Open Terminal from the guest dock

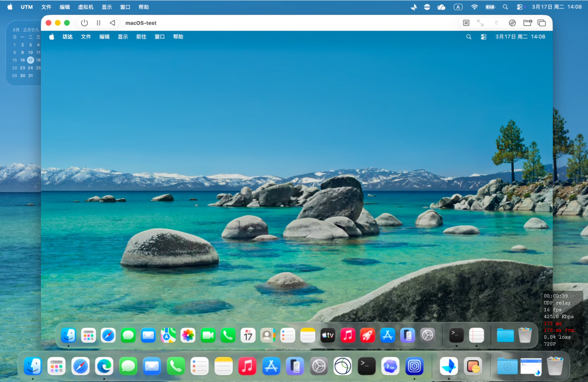(456, 335)
